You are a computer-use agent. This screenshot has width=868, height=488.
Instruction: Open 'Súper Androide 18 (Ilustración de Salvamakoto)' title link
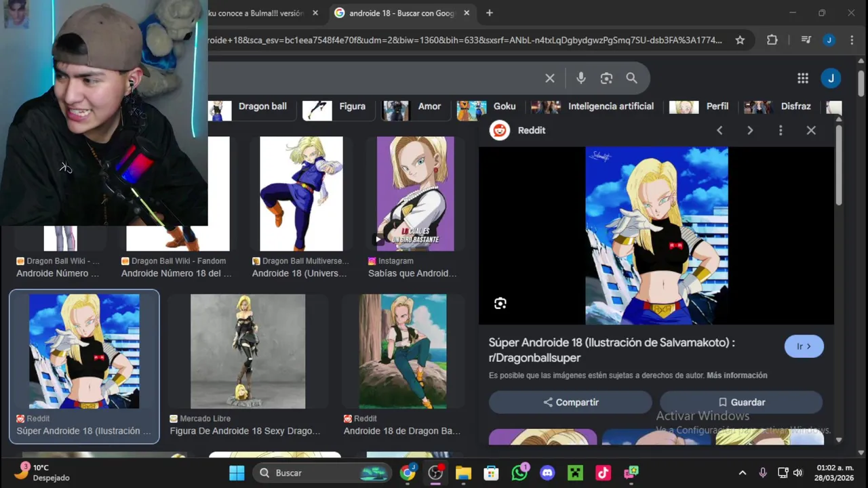tap(612, 350)
